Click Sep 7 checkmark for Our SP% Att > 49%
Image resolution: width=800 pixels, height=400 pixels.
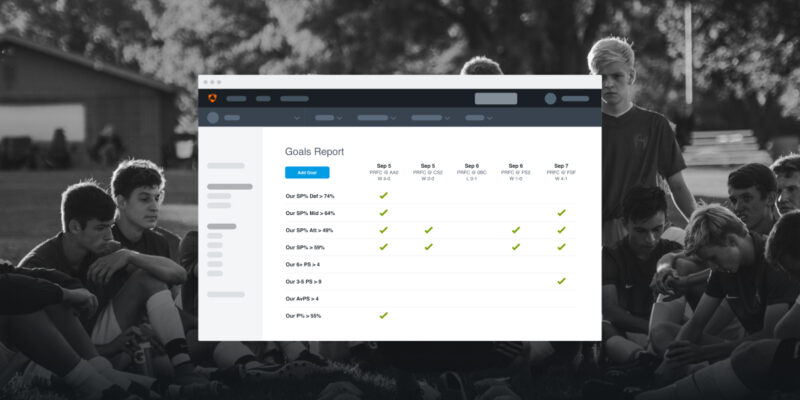(561, 230)
